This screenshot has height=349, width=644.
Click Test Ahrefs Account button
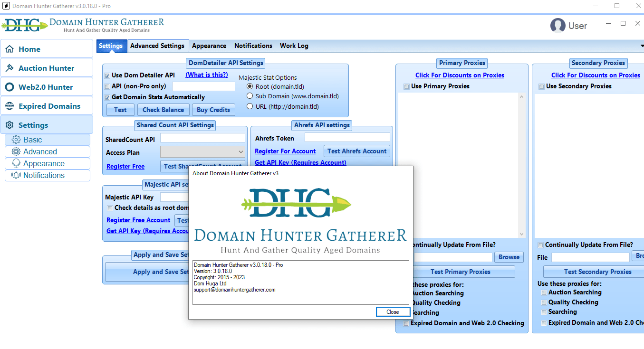click(x=357, y=151)
